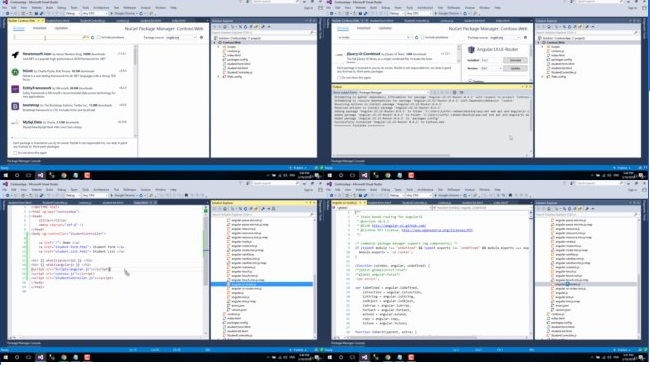
Task: Click the green NUnit package icon
Action: [15, 72]
